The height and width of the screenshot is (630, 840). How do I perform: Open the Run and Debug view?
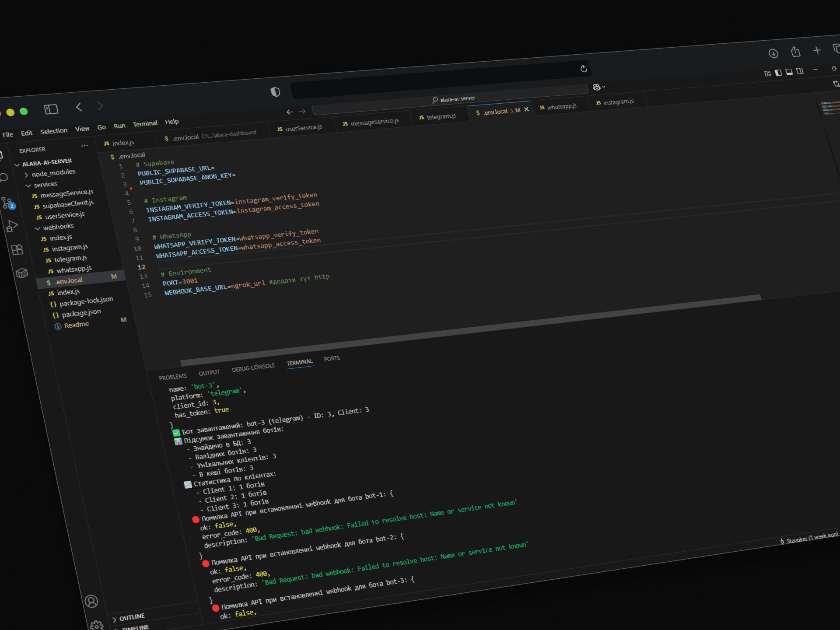pyautogui.click(x=12, y=226)
